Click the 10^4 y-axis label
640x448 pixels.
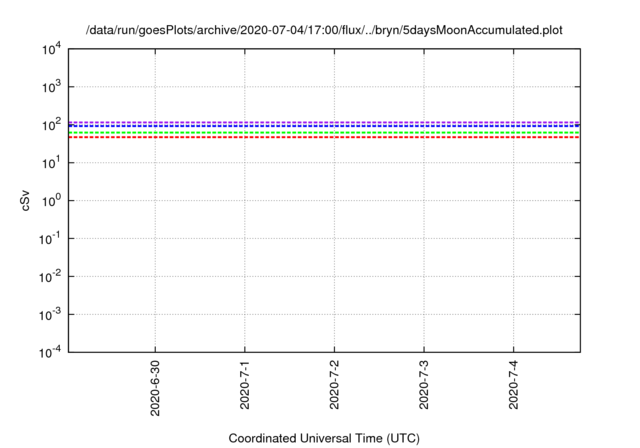[x=52, y=49]
